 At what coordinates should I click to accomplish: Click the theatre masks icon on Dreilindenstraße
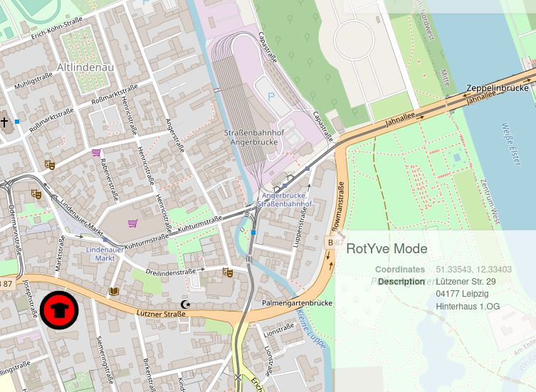228,272
